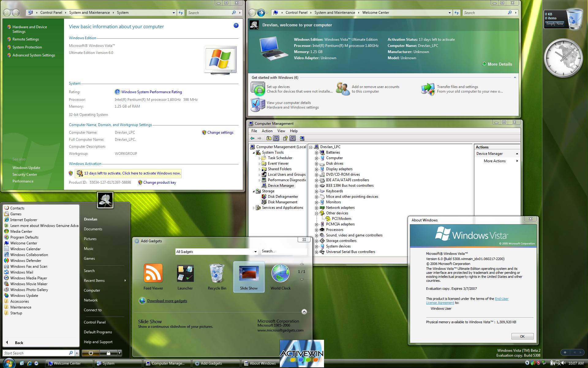
Task: Open the Action menu in Computer Management
Action: tap(267, 131)
